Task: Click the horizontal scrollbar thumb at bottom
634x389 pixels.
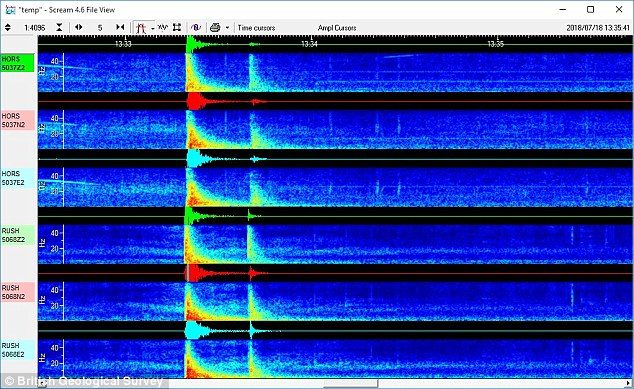Action: [x=351, y=383]
